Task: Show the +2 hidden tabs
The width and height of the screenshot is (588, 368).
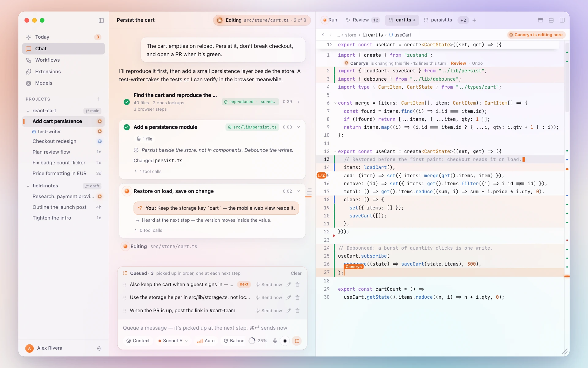Action: click(463, 20)
